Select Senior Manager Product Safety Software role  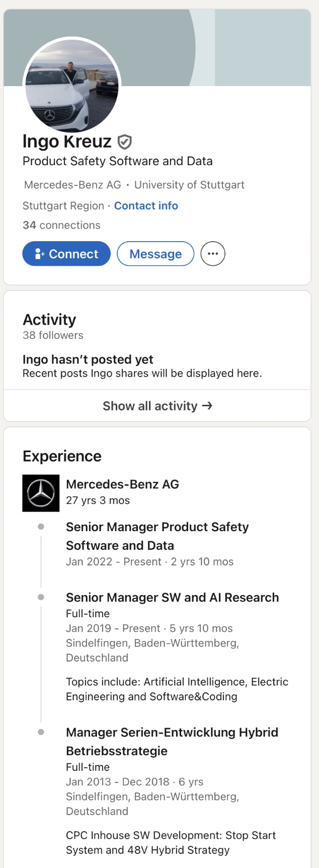pos(157,536)
